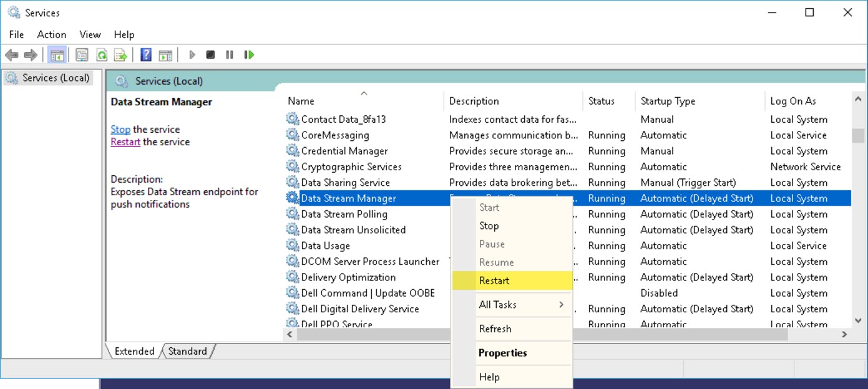The image size is (868, 389).
Task: Sort by the Startup Type column header
Action: [700, 100]
